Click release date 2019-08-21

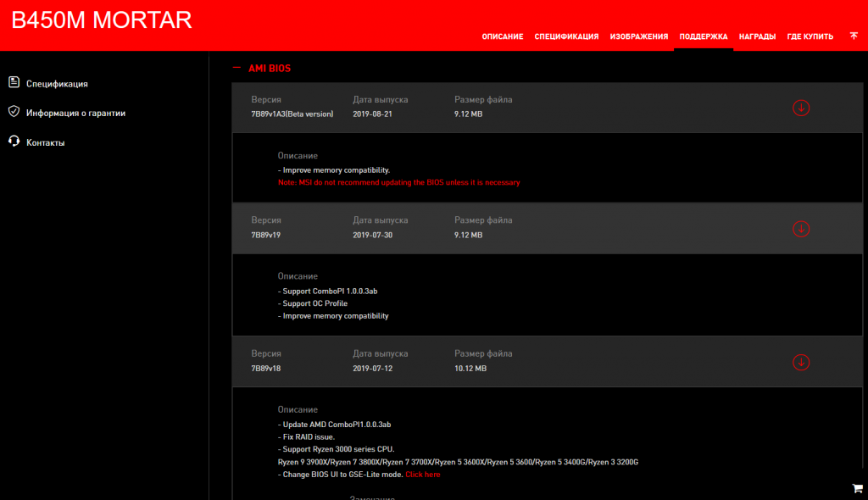373,114
